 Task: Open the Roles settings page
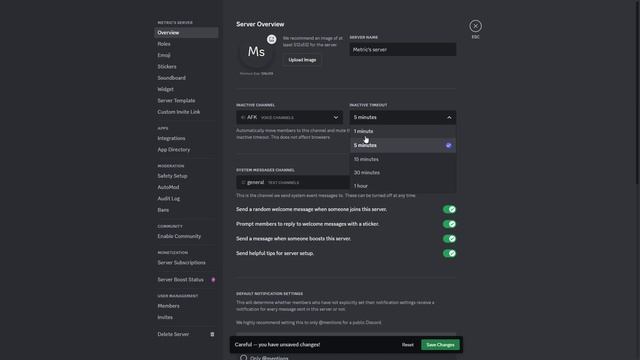186,44
